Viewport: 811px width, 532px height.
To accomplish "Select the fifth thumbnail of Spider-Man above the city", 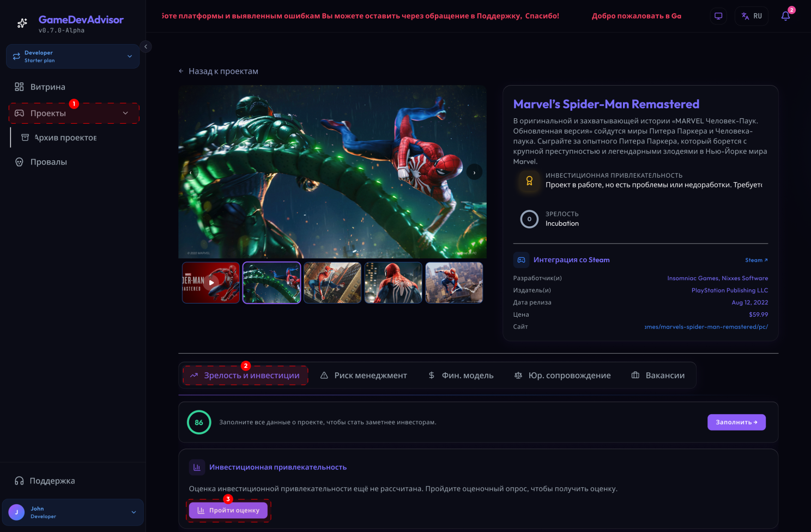I will click(454, 282).
